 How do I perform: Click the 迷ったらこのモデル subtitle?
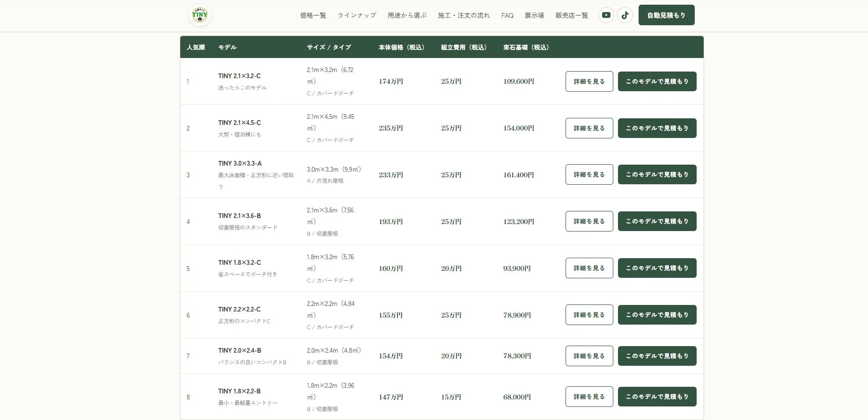coord(243,87)
